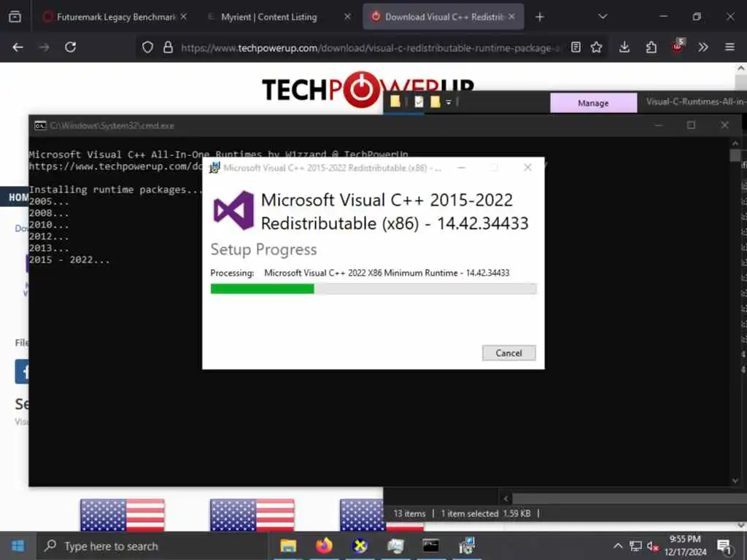Select the Manage tab in File Explorer
This screenshot has height=560, width=747.
[593, 103]
